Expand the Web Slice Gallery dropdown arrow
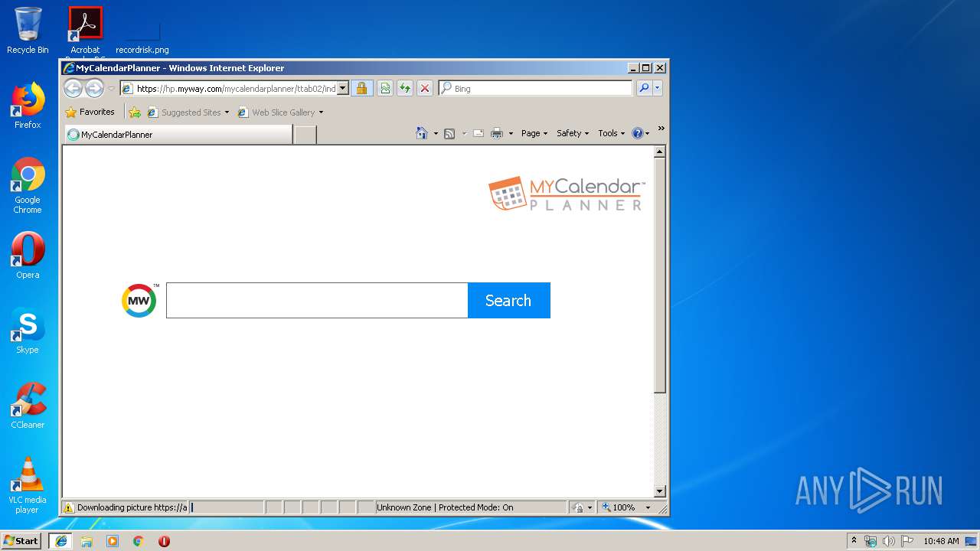This screenshot has width=980, height=551. (321, 112)
